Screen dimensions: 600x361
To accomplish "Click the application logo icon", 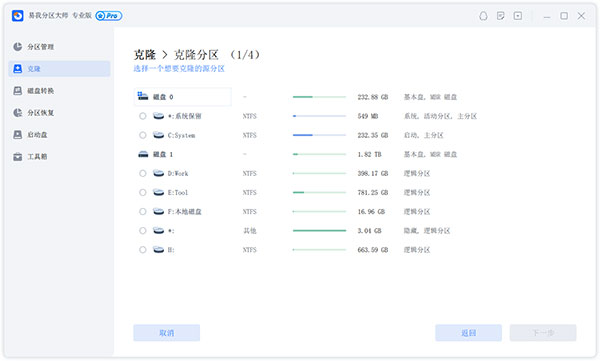I will click(x=18, y=16).
